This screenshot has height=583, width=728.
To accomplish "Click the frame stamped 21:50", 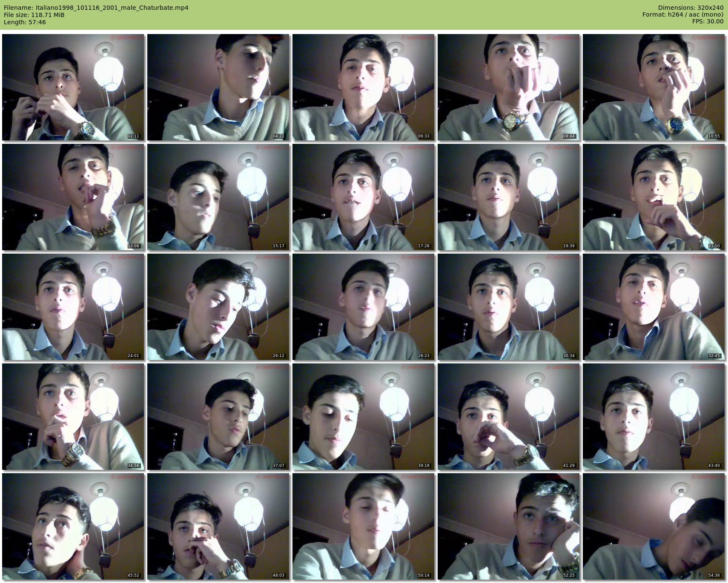I will (654, 197).
